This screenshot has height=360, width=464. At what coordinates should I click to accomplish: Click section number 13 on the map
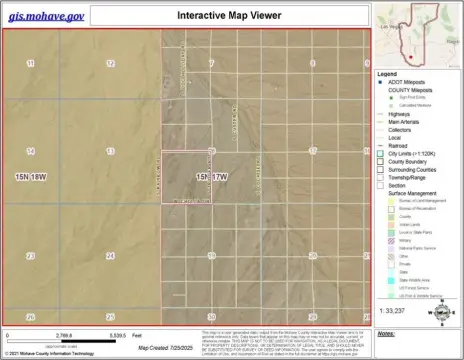pyautogui.click(x=110, y=151)
